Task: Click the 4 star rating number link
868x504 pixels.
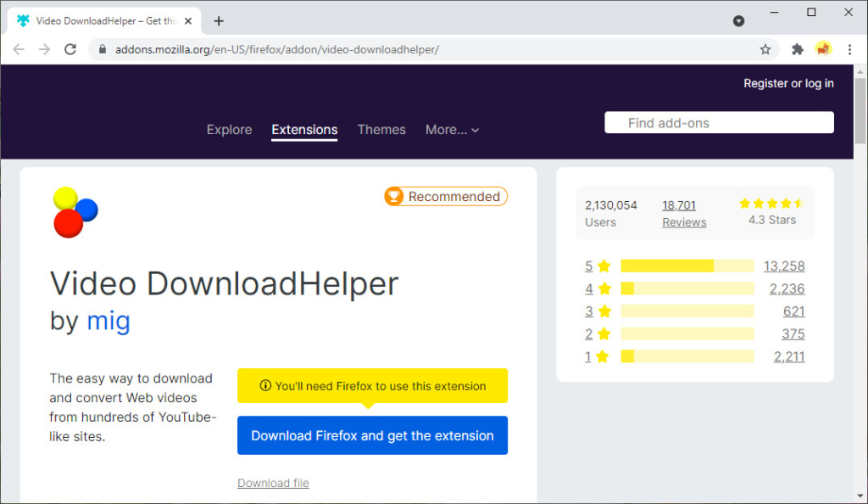Action: click(x=588, y=288)
